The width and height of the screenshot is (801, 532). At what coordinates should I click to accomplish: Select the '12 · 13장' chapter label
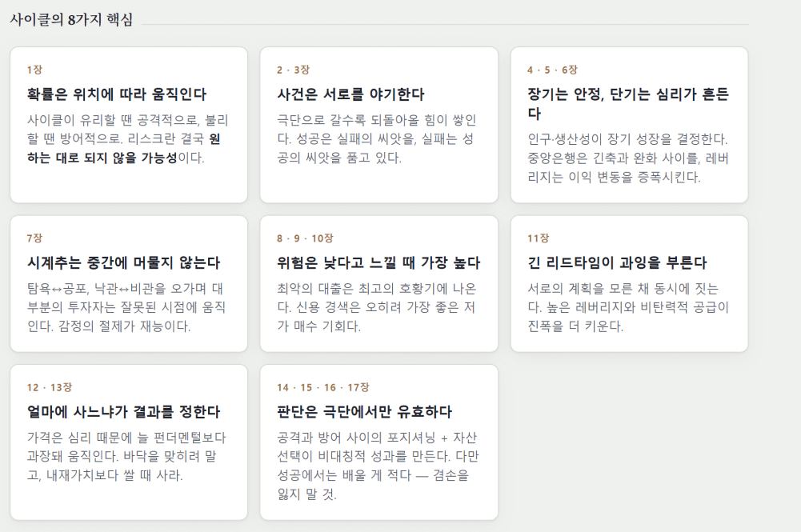pyautogui.click(x=50, y=387)
